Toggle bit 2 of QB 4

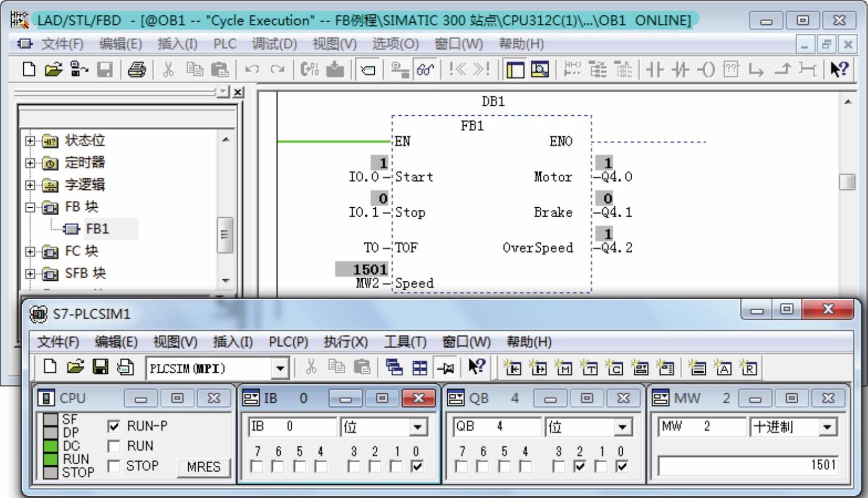pyautogui.click(x=580, y=466)
